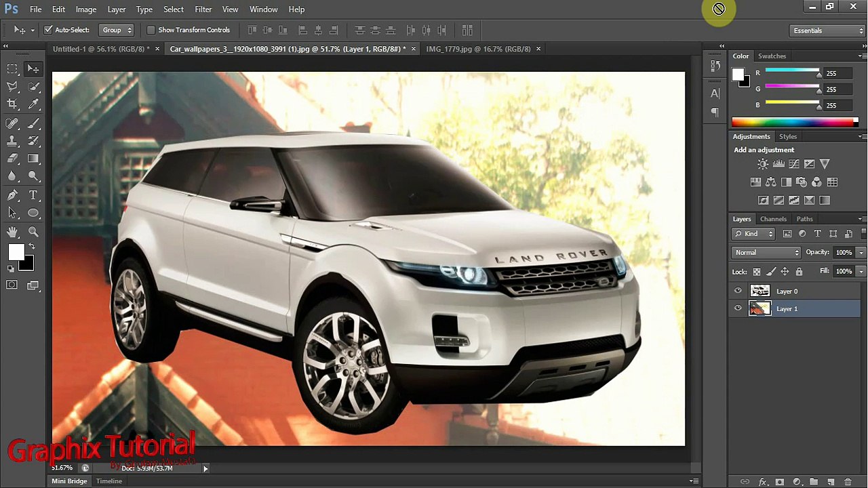Click the color spectrum ramp bar

tap(795, 122)
